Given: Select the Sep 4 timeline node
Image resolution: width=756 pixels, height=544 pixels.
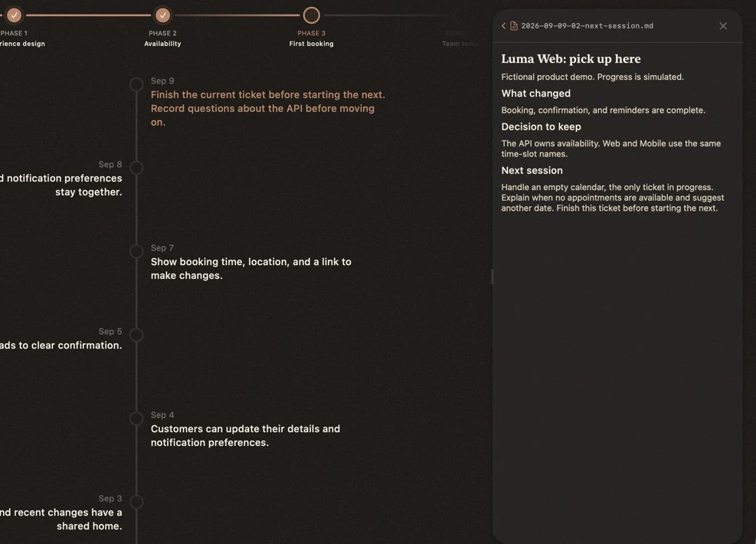Looking at the screenshot, I should (x=136, y=418).
